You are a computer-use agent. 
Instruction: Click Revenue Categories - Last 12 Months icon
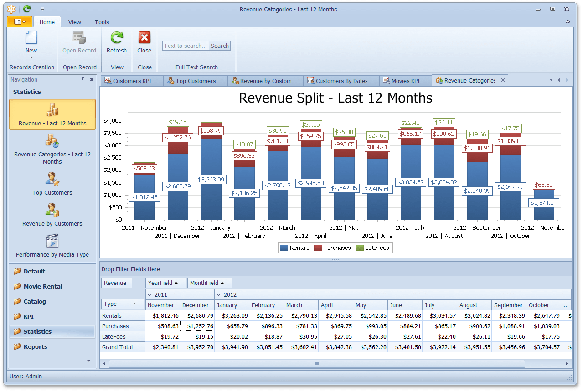[x=52, y=141]
